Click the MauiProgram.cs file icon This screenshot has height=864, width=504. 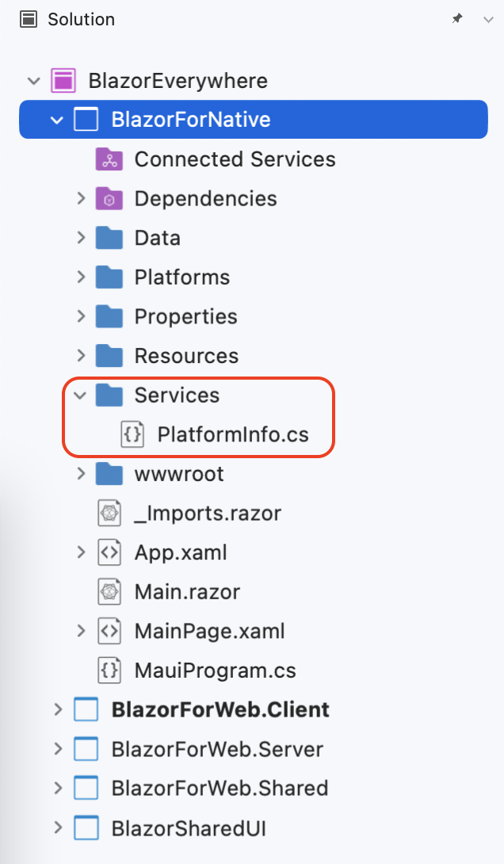tap(109, 670)
